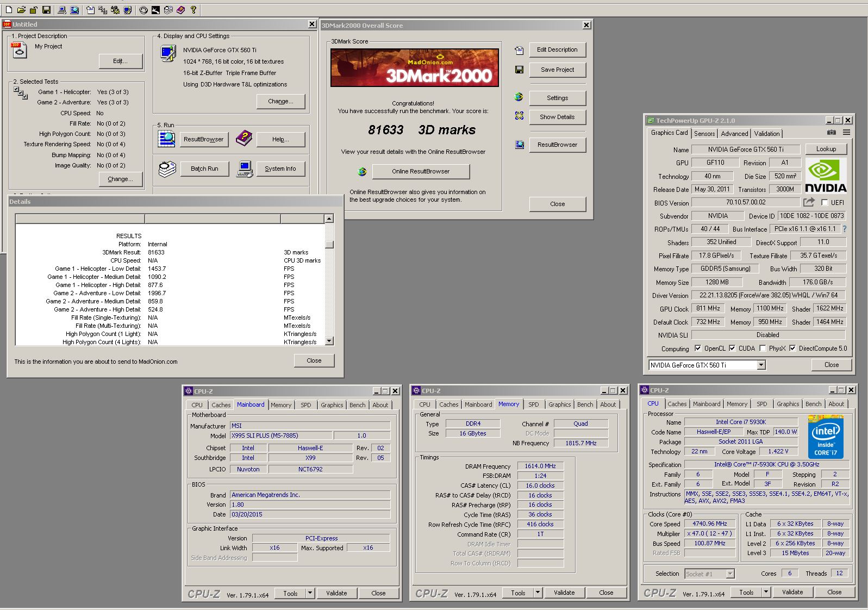Click the Run benchmark ring toolbar icon
The width and height of the screenshot is (868, 610).
pos(143,10)
